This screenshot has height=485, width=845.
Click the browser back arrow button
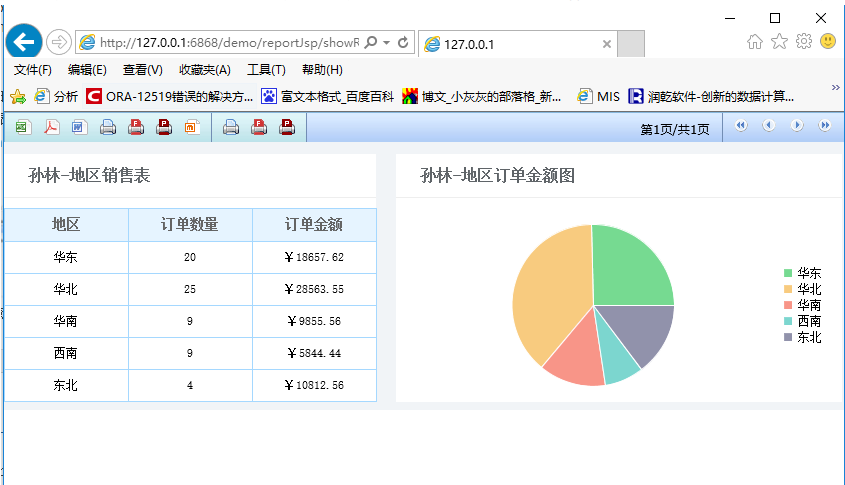coord(24,42)
